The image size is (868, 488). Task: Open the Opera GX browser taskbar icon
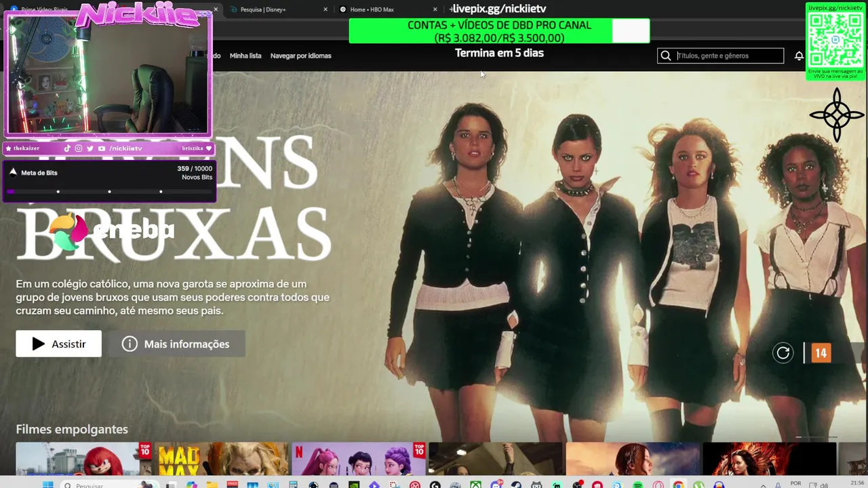[658, 485]
